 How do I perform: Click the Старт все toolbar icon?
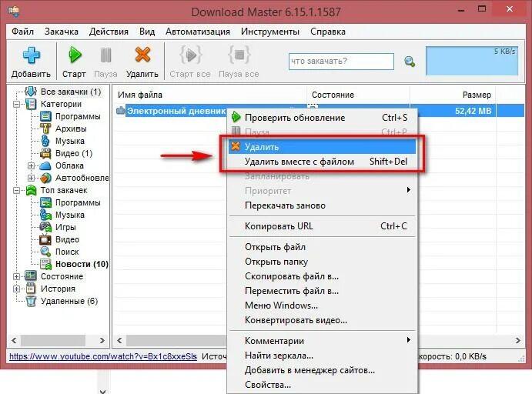tap(190, 55)
